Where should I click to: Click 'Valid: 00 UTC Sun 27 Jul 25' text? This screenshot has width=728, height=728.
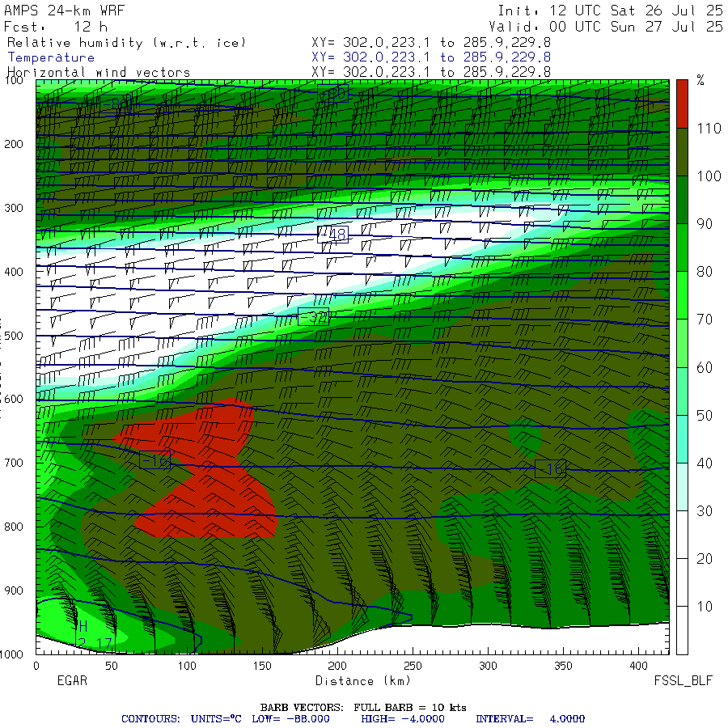pos(605,27)
